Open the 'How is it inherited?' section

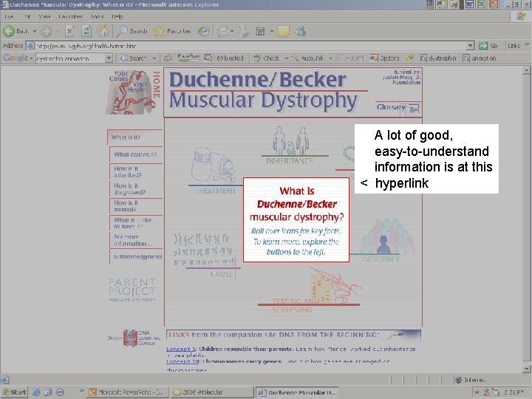(136, 171)
